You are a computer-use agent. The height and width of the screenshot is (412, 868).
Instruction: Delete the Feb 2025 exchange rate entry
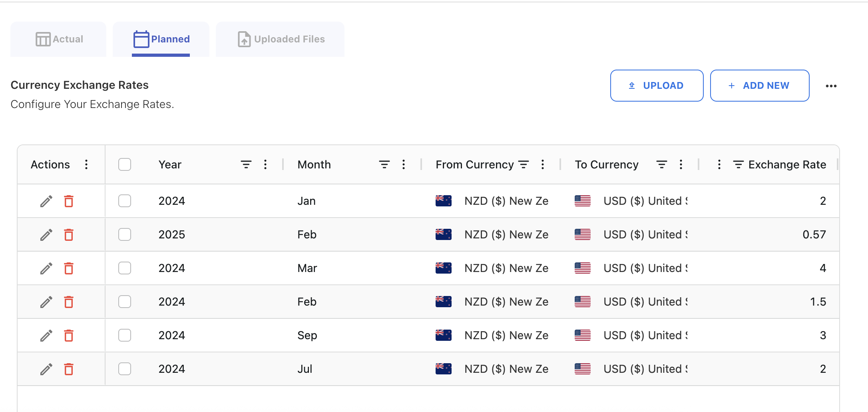68,235
